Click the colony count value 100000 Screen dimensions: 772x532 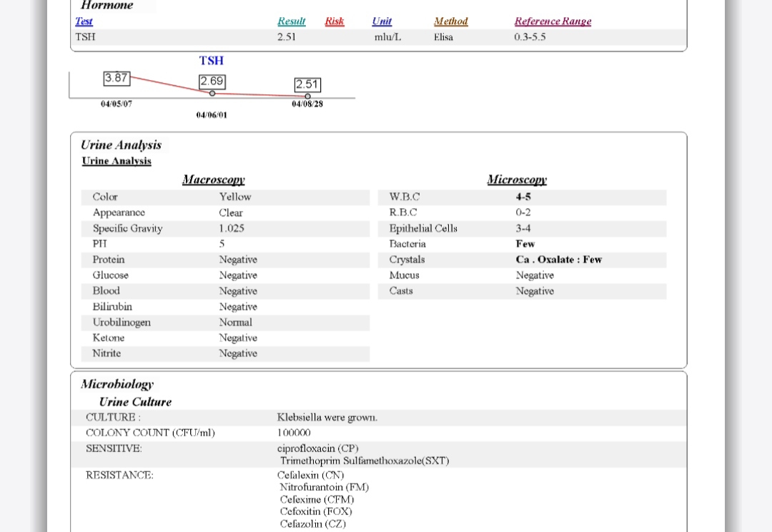tap(294, 433)
